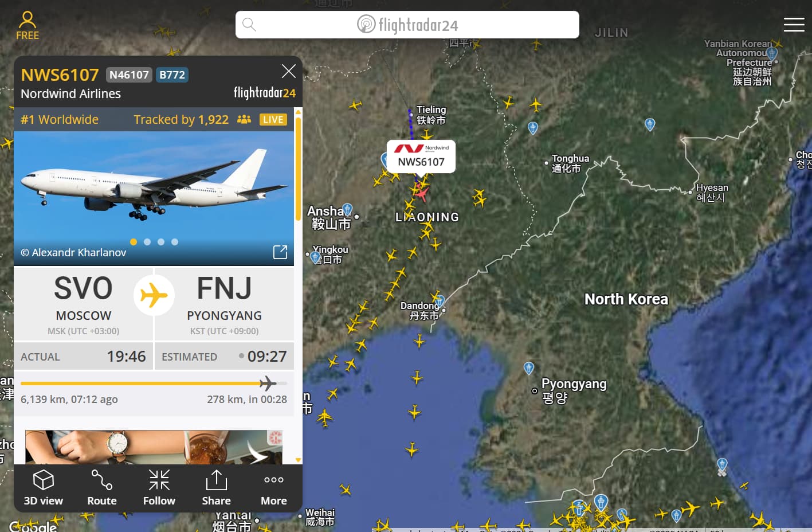Click the flight panel scrollbar down arrow

click(x=298, y=460)
